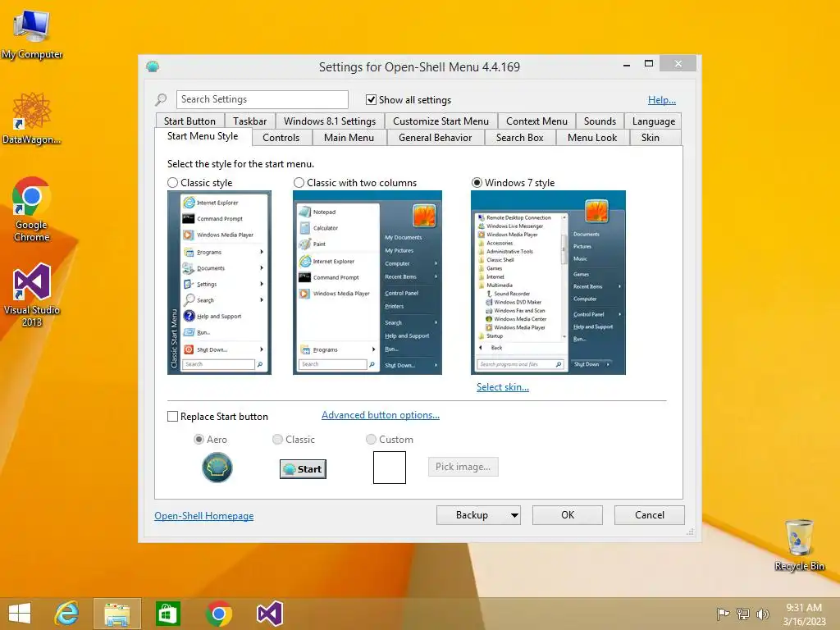Image resolution: width=840 pixels, height=630 pixels.
Task: Open Visual Studio from the taskbar
Action: (269, 614)
